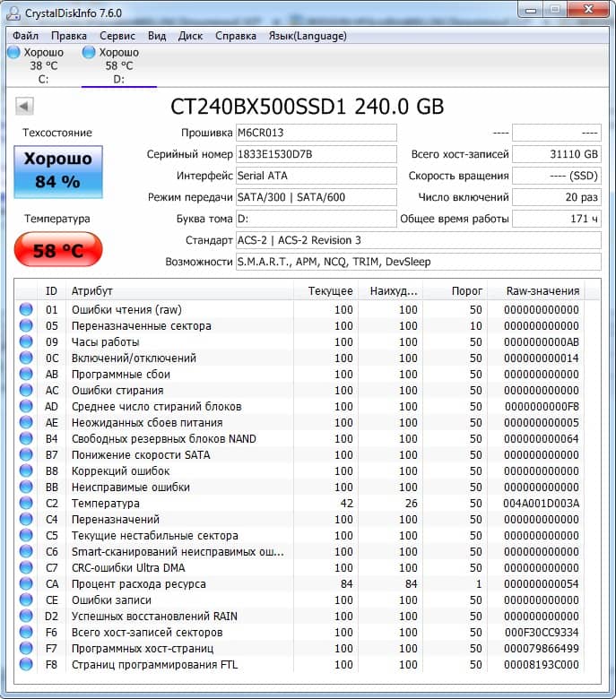
Task: Click the Возможности field with S.M.A.R.T.
Action: (x=419, y=262)
